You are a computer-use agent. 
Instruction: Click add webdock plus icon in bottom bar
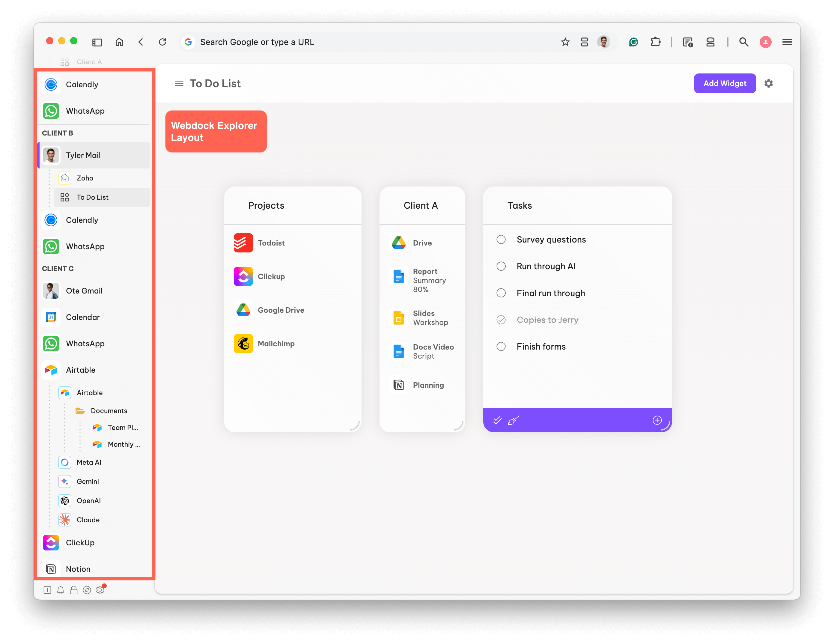tap(47, 590)
